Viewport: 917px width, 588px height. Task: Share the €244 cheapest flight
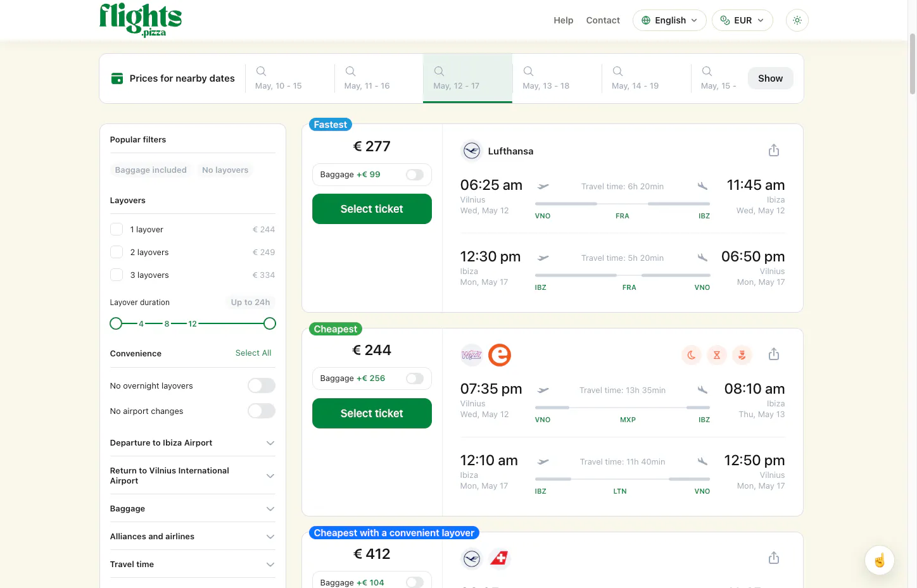point(774,354)
